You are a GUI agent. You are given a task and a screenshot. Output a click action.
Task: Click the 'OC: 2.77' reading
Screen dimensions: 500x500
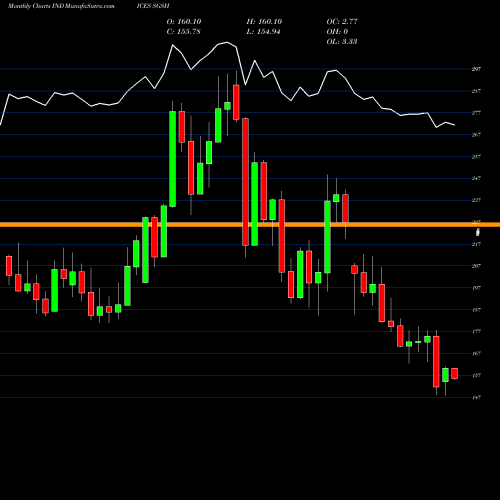click(342, 22)
